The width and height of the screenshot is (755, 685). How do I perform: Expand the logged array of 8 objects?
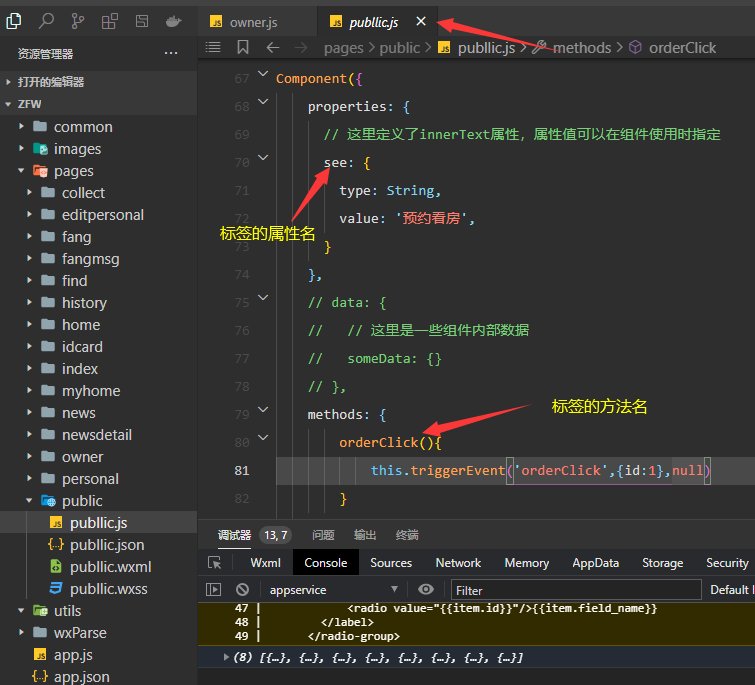227,657
